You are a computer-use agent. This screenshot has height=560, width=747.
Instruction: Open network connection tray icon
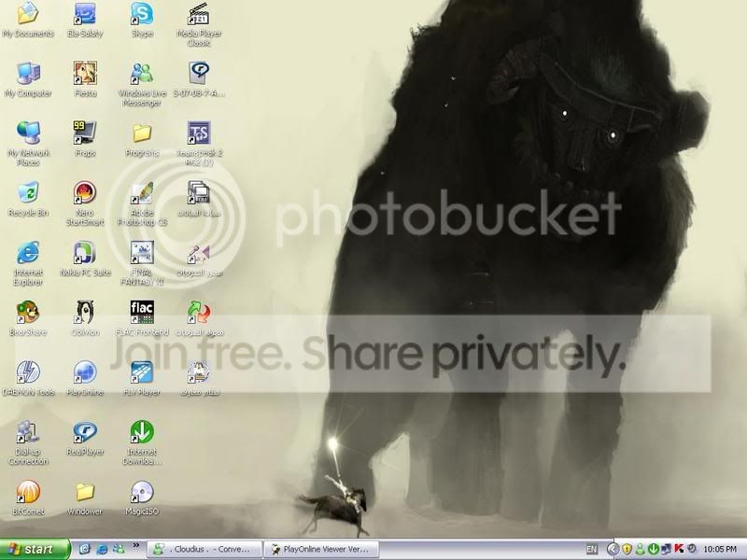(x=666, y=549)
